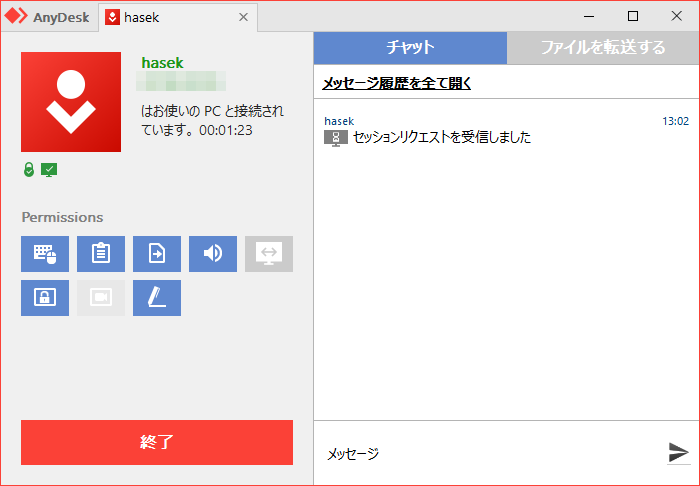Click the green monitor verified icon

click(x=49, y=170)
